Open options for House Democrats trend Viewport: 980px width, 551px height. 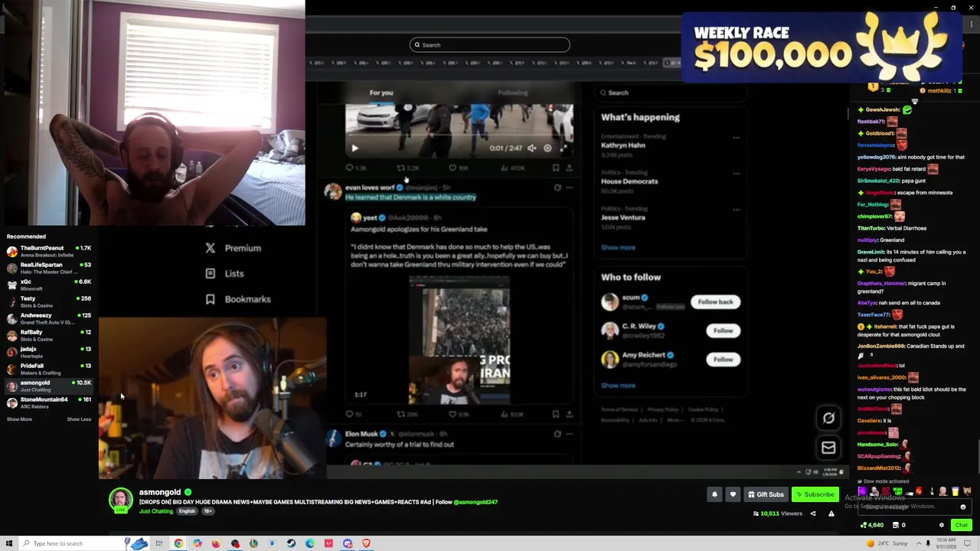[x=737, y=174]
